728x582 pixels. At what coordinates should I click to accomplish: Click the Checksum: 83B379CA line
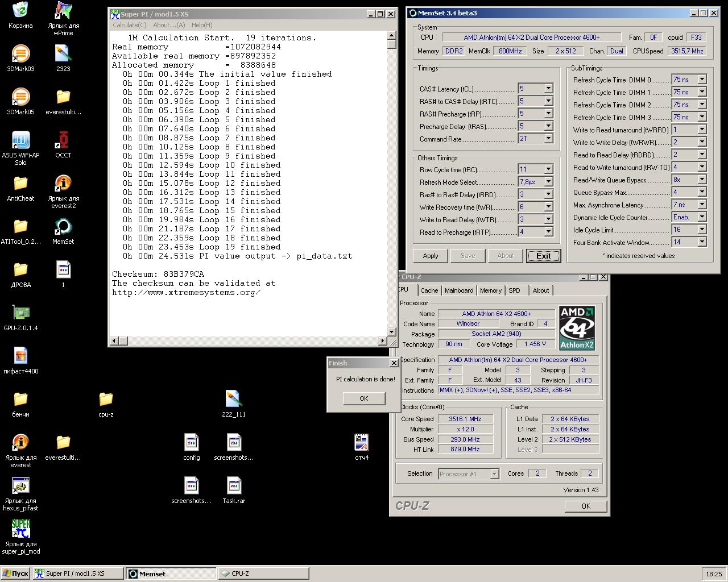(x=158, y=274)
